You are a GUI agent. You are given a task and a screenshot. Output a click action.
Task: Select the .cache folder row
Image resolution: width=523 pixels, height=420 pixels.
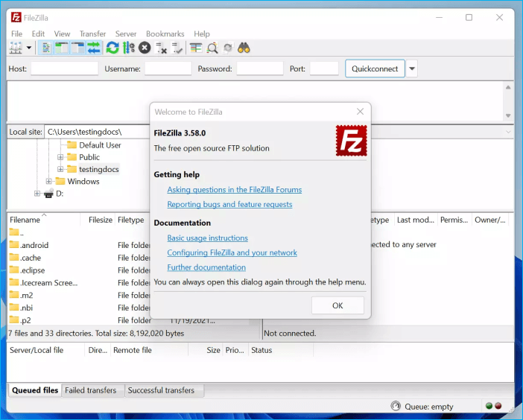point(79,258)
